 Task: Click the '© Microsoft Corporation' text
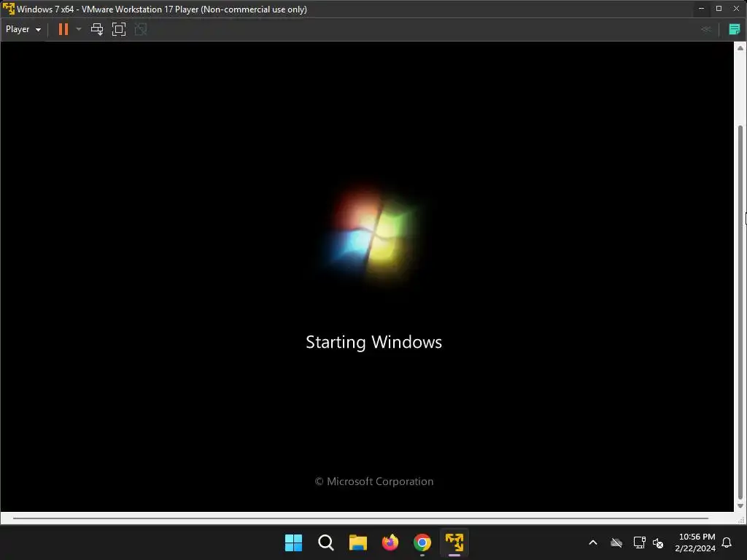374,481
